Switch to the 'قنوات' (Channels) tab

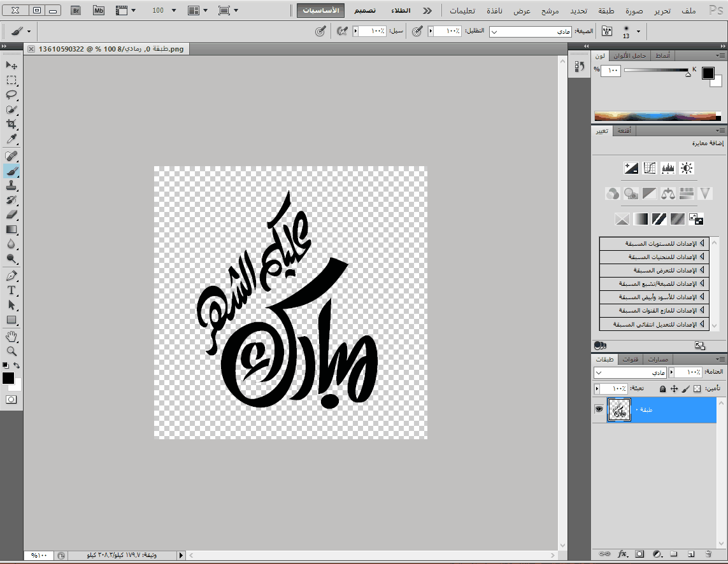click(630, 360)
